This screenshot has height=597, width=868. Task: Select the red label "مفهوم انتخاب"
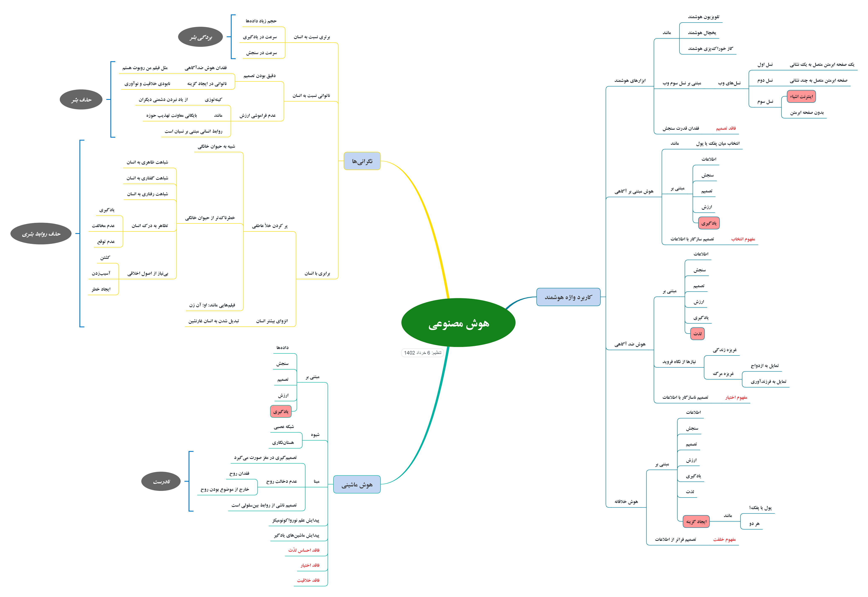coord(743,239)
